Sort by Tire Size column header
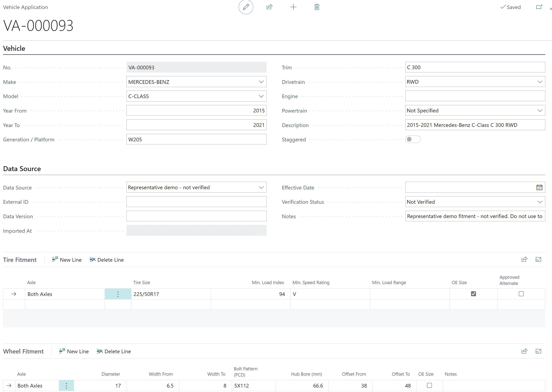Screen dimensions: 552x392 (x=142, y=282)
